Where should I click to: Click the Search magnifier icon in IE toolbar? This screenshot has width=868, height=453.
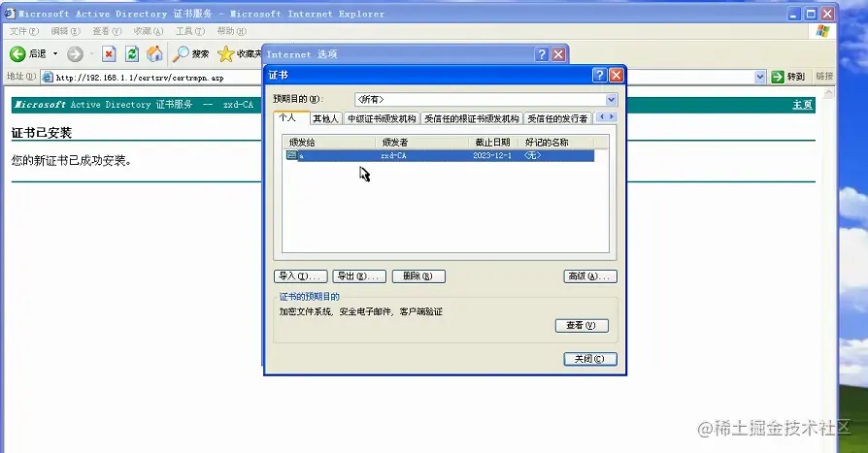[x=181, y=53]
